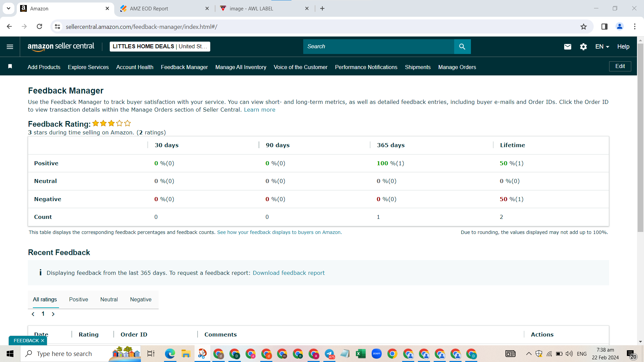Open Telegram from the taskbar

329,354
